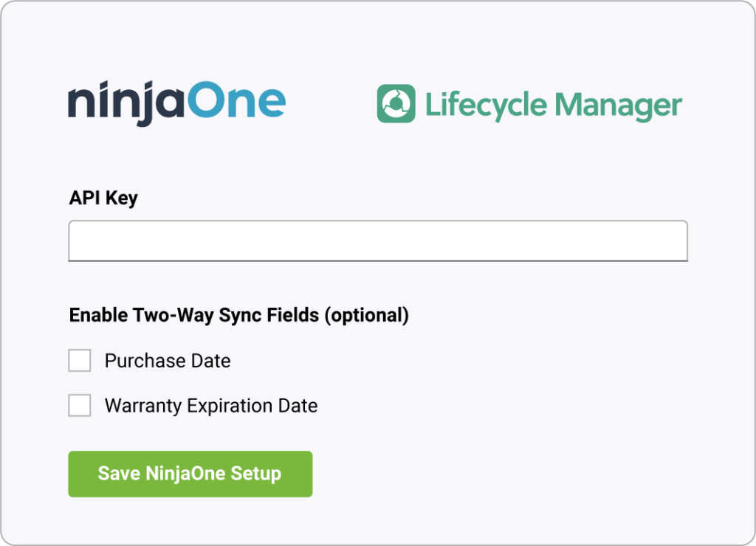Image resolution: width=756 pixels, height=546 pixels.
Task: Click the API Key label
Action: tap(103, 198)
